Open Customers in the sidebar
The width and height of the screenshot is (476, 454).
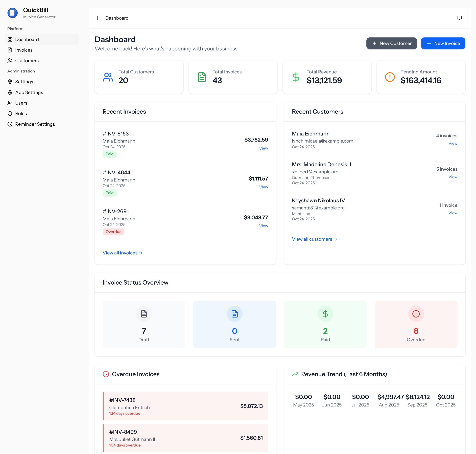[x=27, y=61]
